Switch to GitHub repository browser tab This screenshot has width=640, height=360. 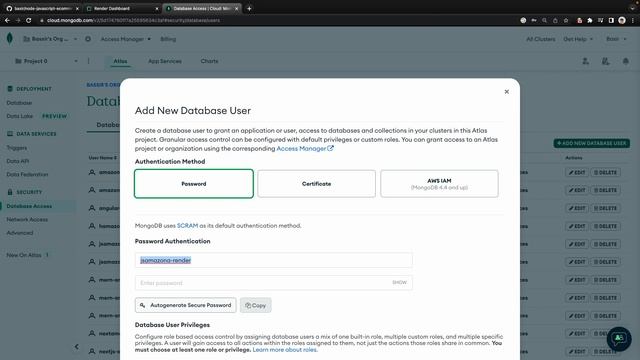[41, 8]
